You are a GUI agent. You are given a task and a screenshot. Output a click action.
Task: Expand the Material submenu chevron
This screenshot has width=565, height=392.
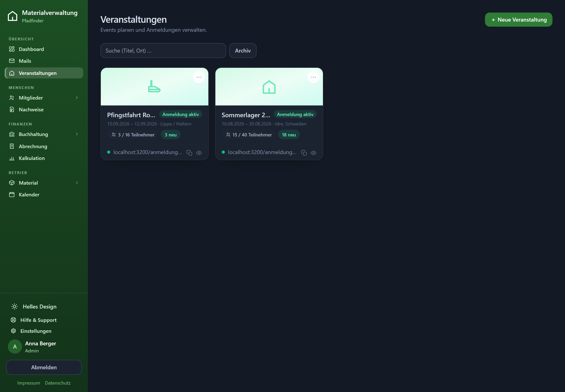(x=77, y=183)
